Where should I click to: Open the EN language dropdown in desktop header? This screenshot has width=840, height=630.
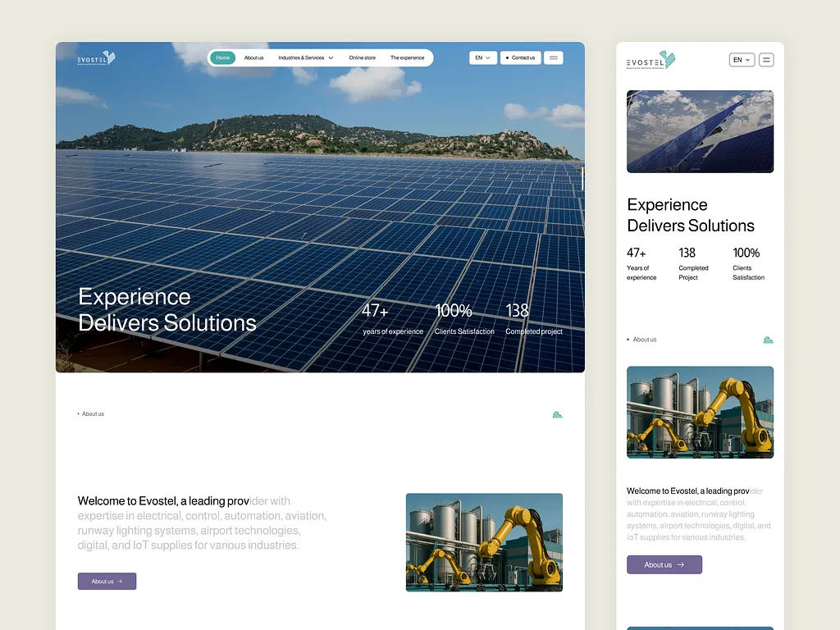pos(482,58)
